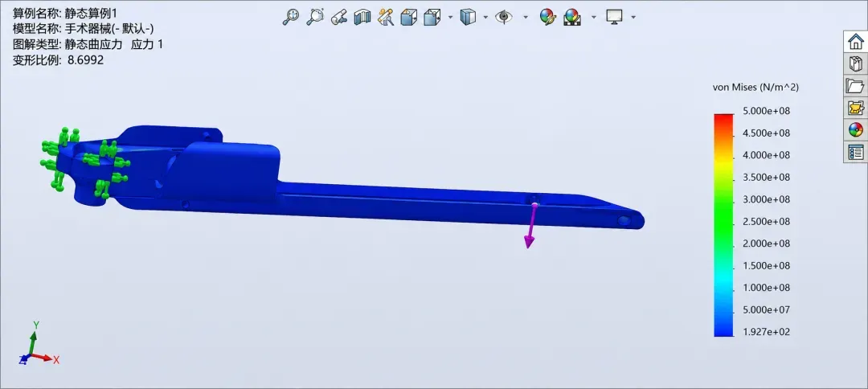Open the Apply Scene dropdown arrow
This screenshot has height=389, width=868.
pyautogui.click(x=594, y=17)
